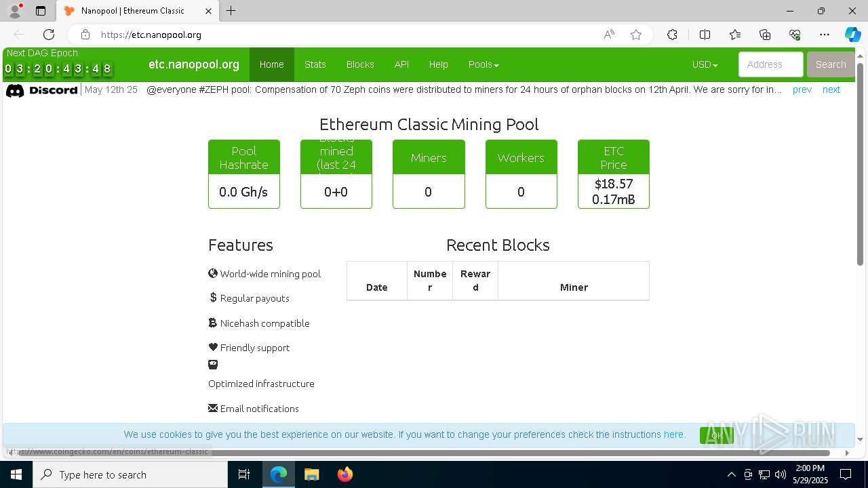Click the Search button
This screenshot has width=868, height=488.
coord(831,64)
